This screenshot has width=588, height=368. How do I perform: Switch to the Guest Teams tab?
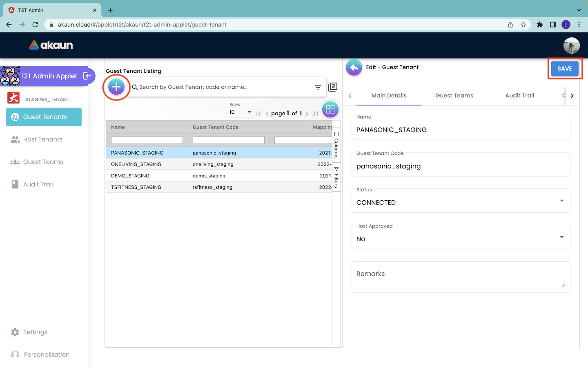tap(454, 96)
